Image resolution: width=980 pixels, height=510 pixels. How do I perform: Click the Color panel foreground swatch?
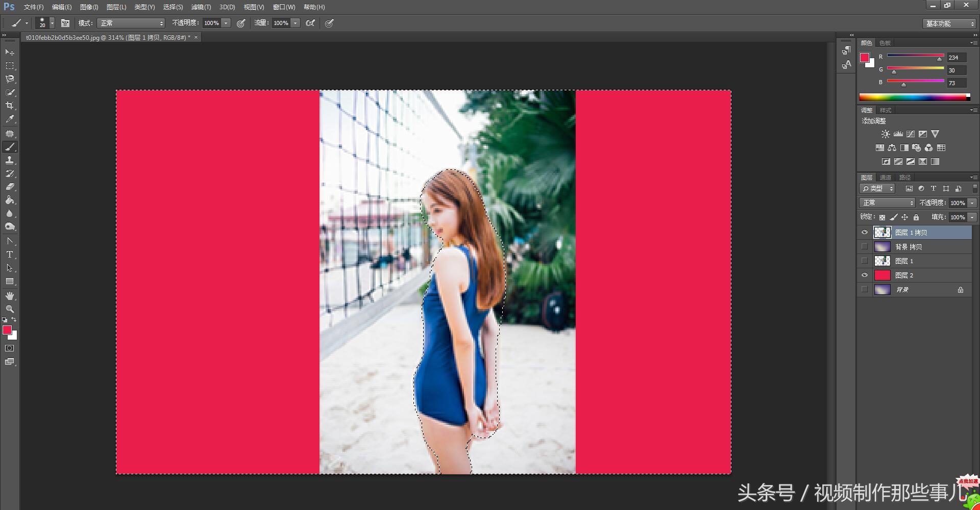click(864, 58)
